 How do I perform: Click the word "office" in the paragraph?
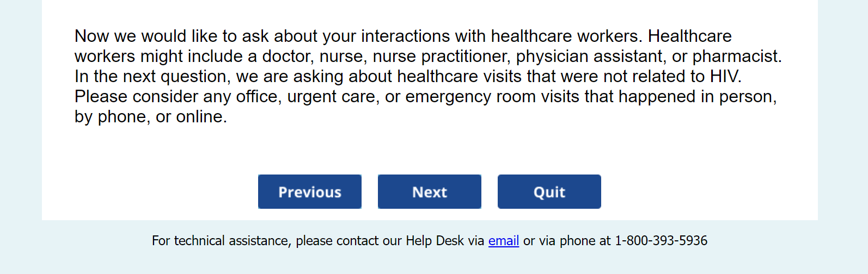click(x=257, y=97)
